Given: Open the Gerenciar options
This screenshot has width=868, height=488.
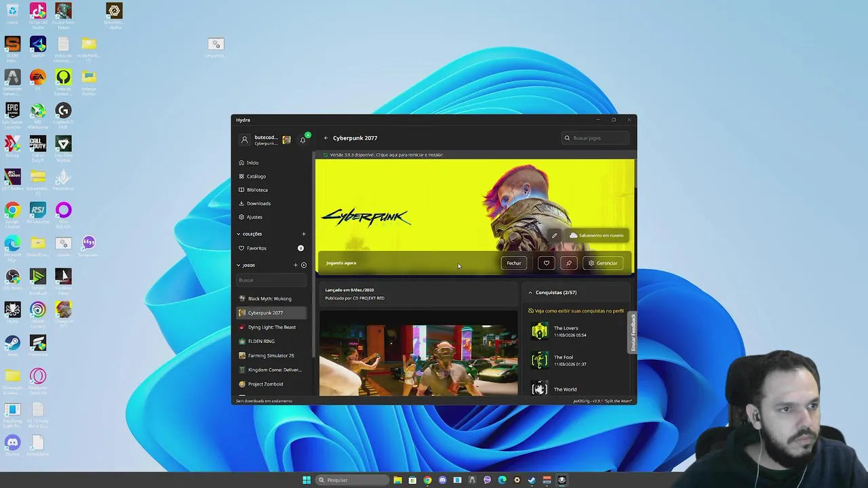Looking at the screenshot, I should tap(603, 263).
